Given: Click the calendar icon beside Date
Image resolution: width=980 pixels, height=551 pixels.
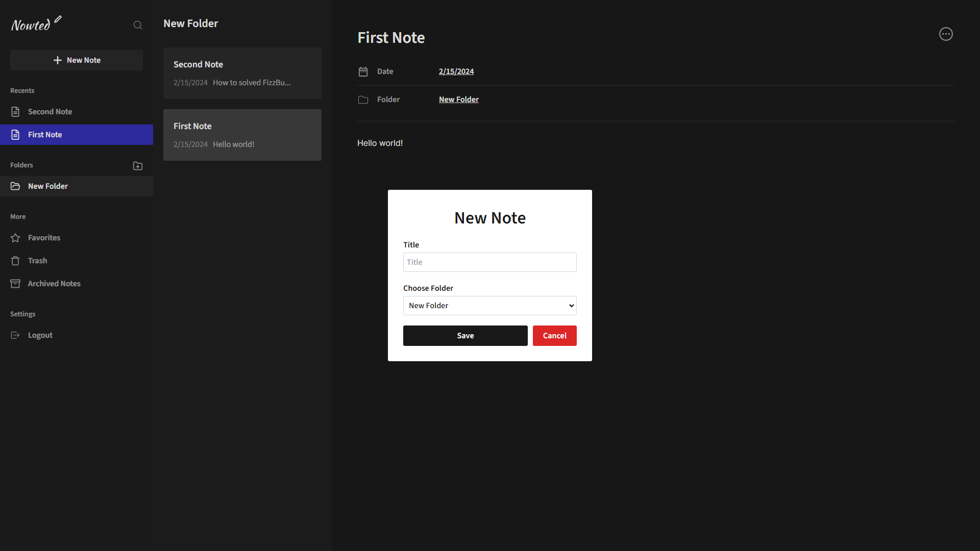Looking at the screenshot, I should [363, 71].
